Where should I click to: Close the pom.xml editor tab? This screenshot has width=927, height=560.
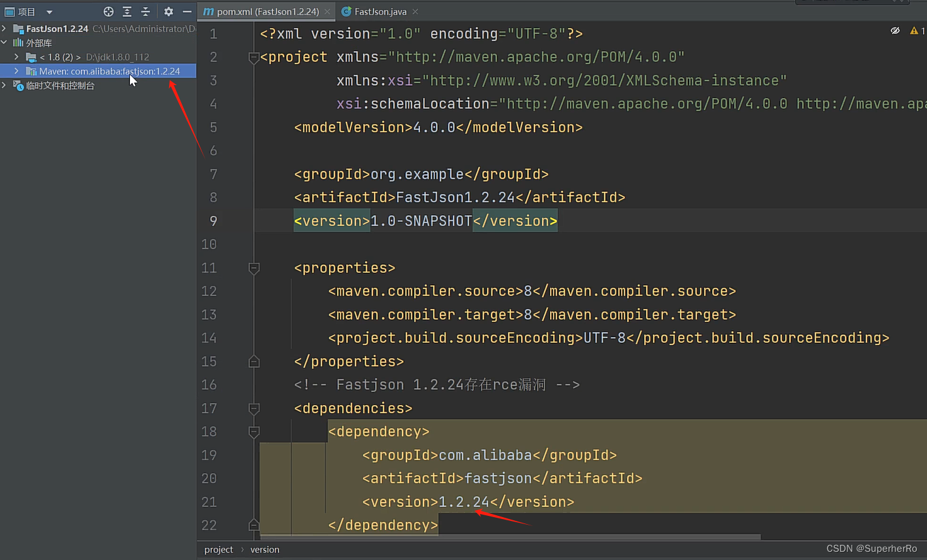pyautogui.click(x=328, y=11)
